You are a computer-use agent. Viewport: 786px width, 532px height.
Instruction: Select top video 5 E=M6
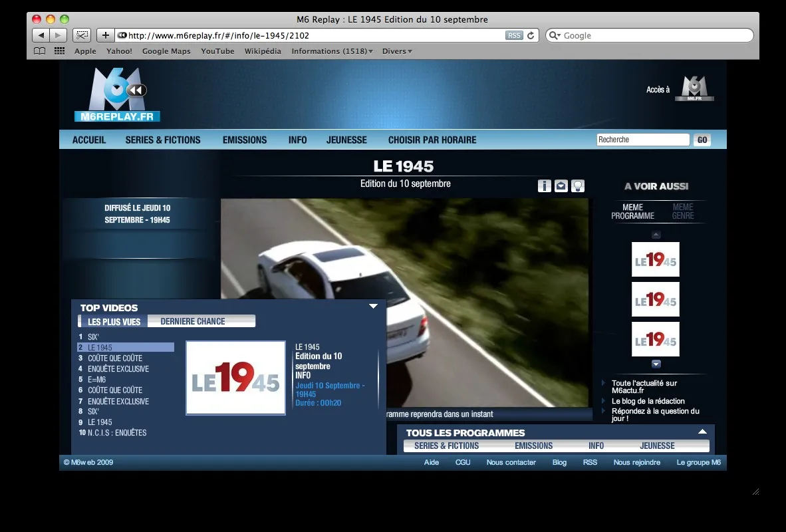[126, 380]
